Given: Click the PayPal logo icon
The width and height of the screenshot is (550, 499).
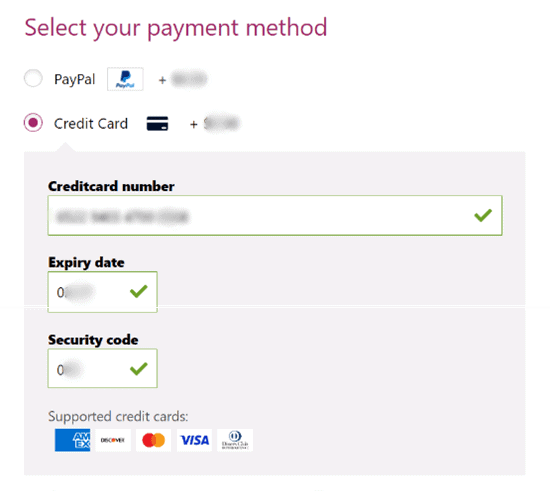Looking at the screenshot, I should [x=125, y=79].
